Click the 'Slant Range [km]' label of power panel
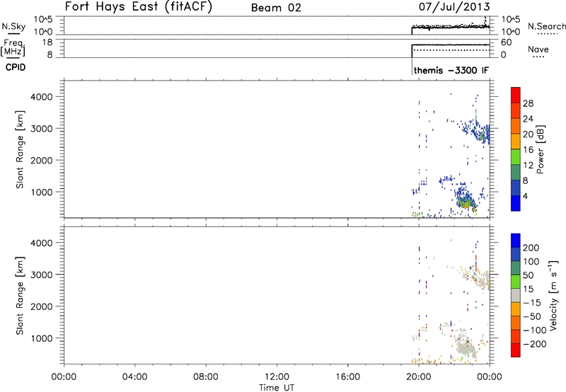The width and height of the screenshot is (566, 392). [20, 149]
